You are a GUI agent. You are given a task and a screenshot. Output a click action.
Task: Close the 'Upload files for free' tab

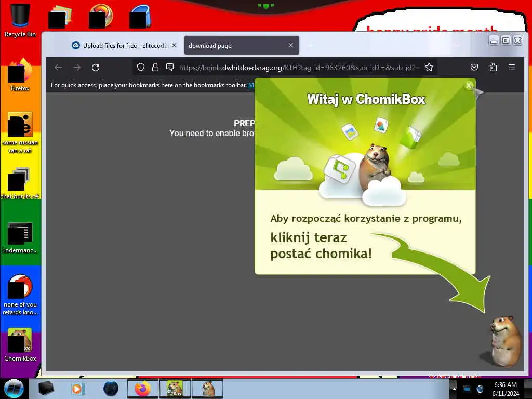click(x=174, y=45)
